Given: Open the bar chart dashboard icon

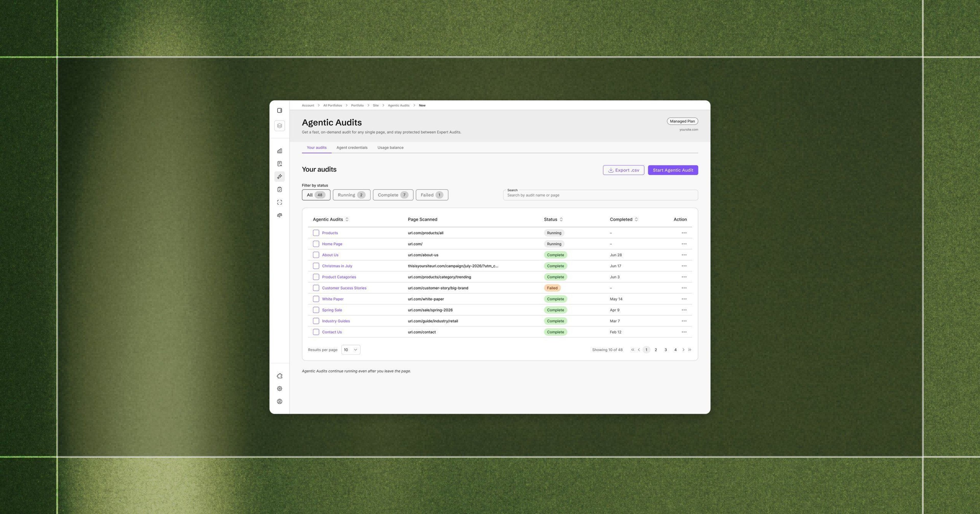Looking at the screenshot, I should pyautogui.click(x=280, y=151).
